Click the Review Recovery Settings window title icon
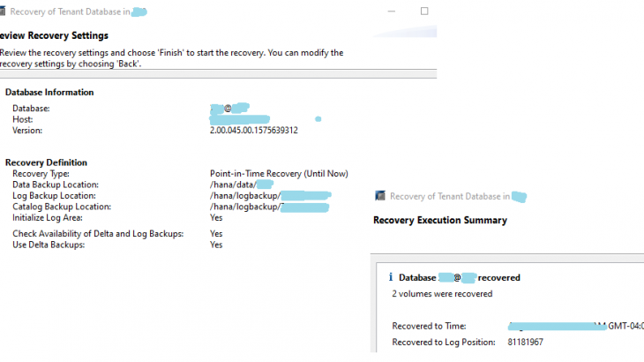The height and width of the screenshot is (362, 644). [7, 12]
